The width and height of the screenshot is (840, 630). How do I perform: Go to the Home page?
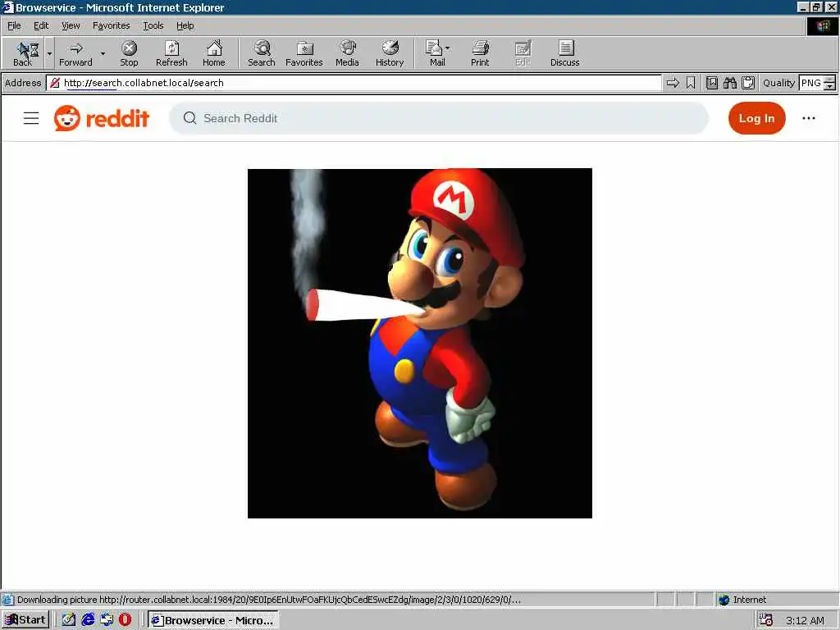point(214,53)
